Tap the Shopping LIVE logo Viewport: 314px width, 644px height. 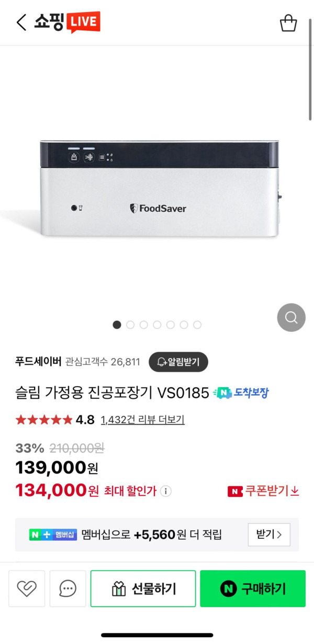click(67, 22)
